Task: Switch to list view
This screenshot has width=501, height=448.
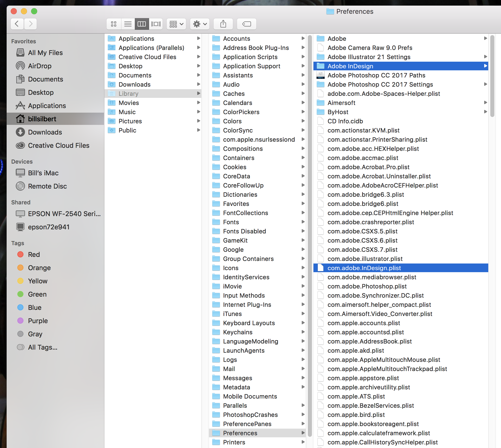Action: tap(128, 24)
